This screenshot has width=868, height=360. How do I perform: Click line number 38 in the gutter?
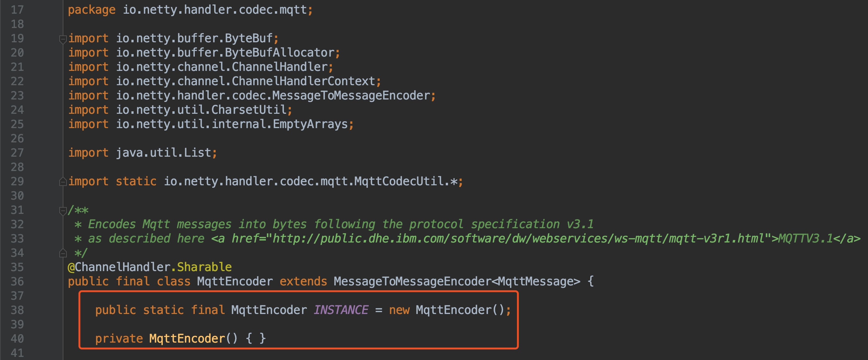pos(17,310)
